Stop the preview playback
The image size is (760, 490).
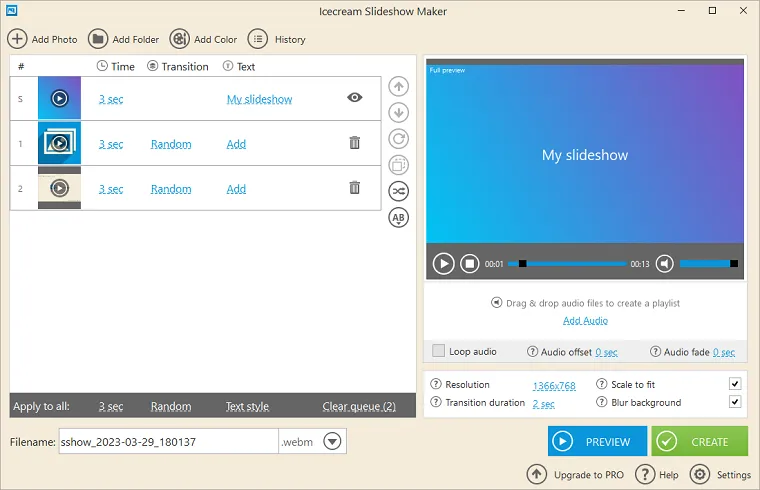[x=469, y=264]
